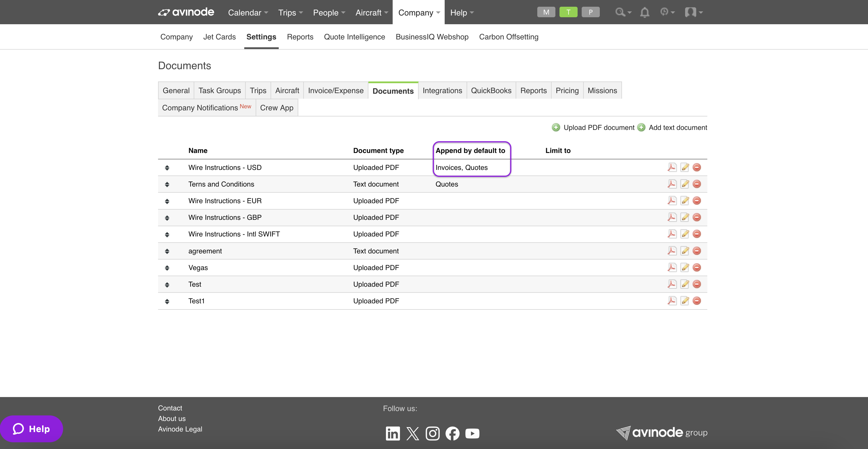Select the green T mode button
This screenshot has width=868, height=449.
(569, 12)
